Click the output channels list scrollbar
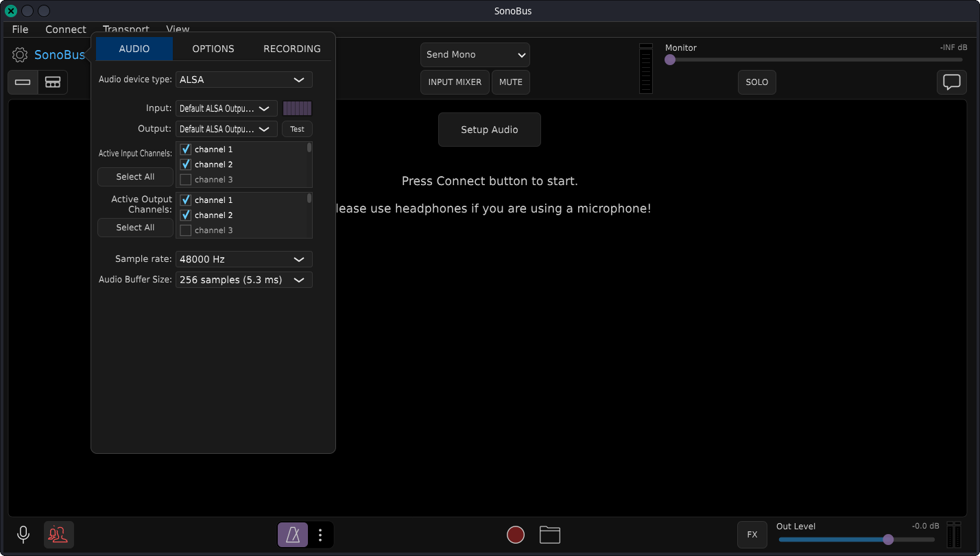Viewport: 980px width, 556px height. tap(309, 198)
